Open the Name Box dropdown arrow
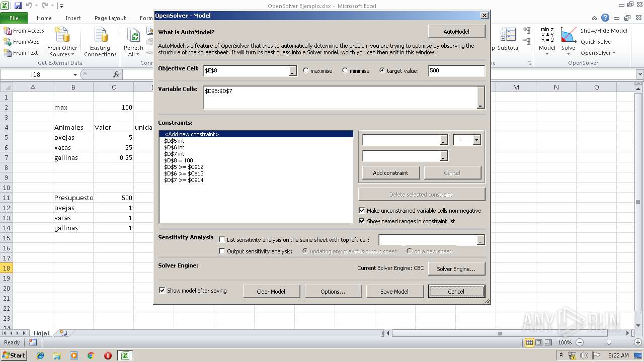Viewport: 644px width, 362px height. [75, 74]
